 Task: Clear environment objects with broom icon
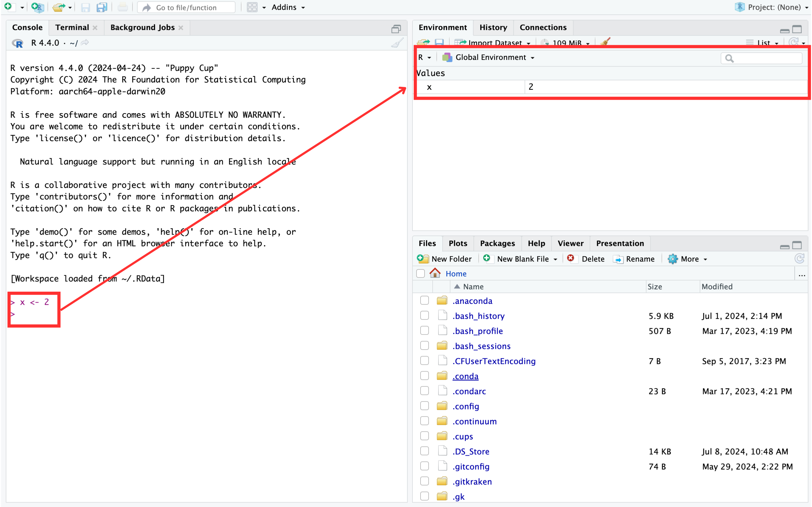(605, 42)
